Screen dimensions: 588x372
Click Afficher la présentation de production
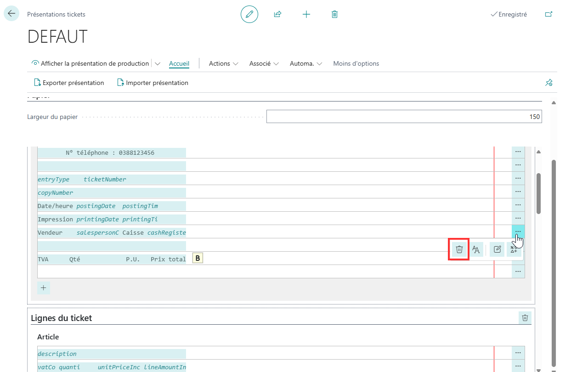[90, 63]
